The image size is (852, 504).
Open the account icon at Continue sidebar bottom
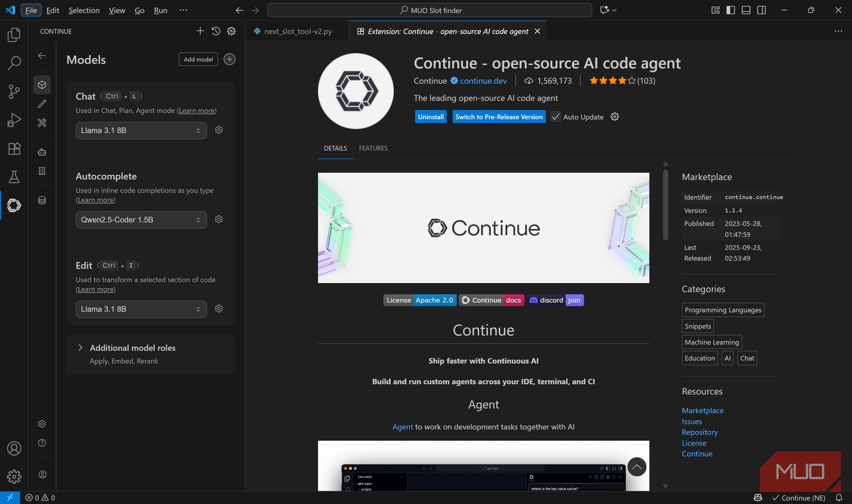click(42, 474)
